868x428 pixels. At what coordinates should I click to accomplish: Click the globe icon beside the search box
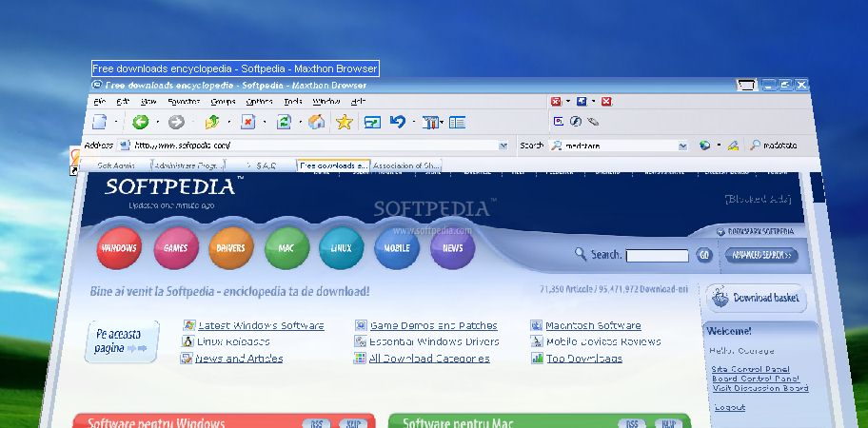[x=704, y=146]
